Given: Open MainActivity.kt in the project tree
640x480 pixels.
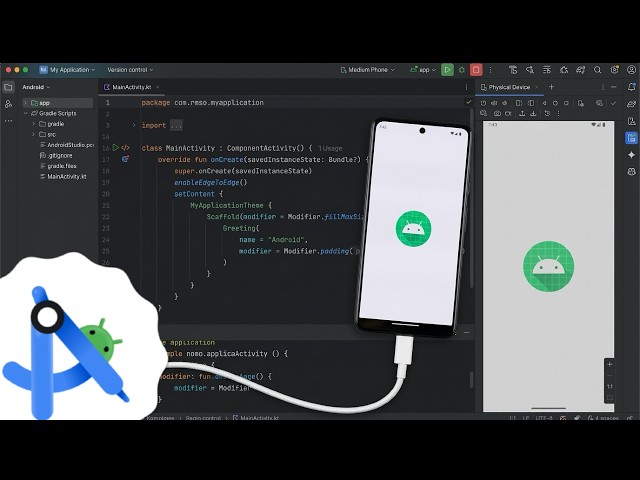Looking at the screenshot, I should tap(63, 176).
